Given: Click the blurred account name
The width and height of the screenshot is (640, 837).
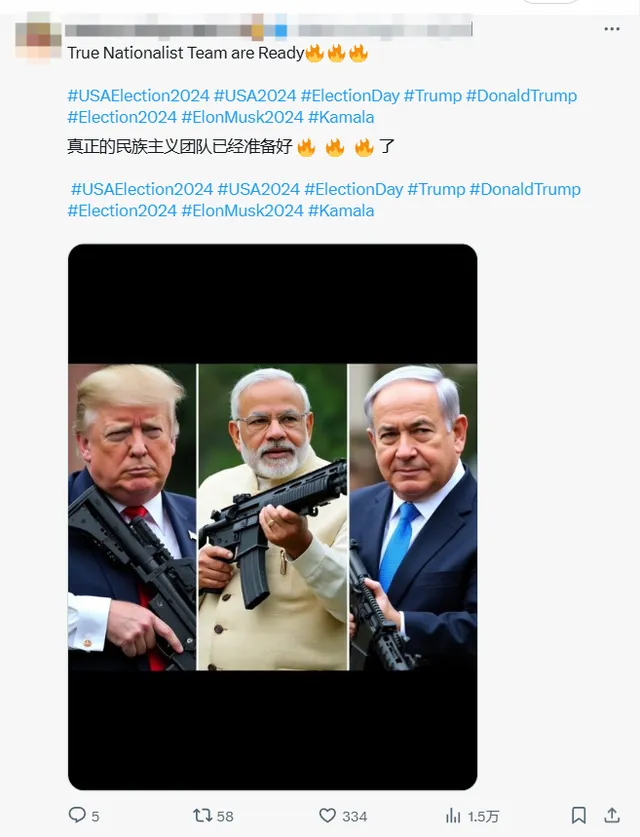Looking at the screenshot, I should [x=268, y=30].
